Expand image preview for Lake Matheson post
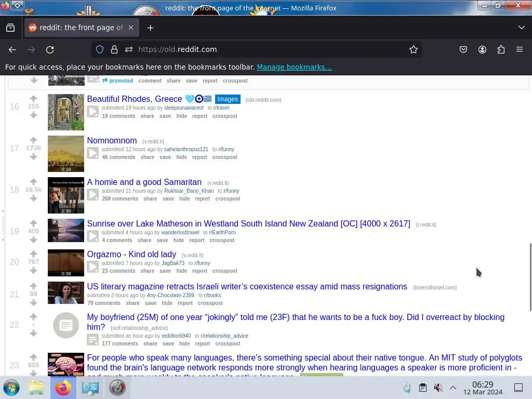Image resolution: width=532 pixels, height=399 pixels. [x=92, y=236]
